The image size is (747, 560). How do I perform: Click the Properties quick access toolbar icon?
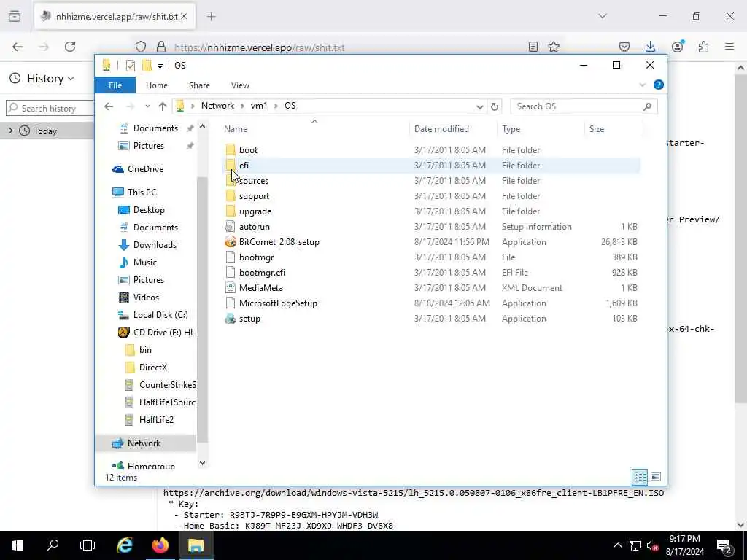pyautogui.click(x=130, y=65)
